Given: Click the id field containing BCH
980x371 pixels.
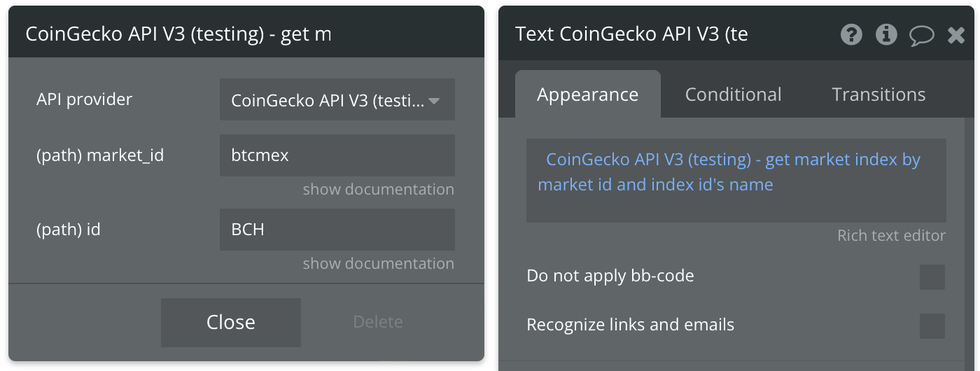Looking at the screenshot, I should [x=337, y=230].
